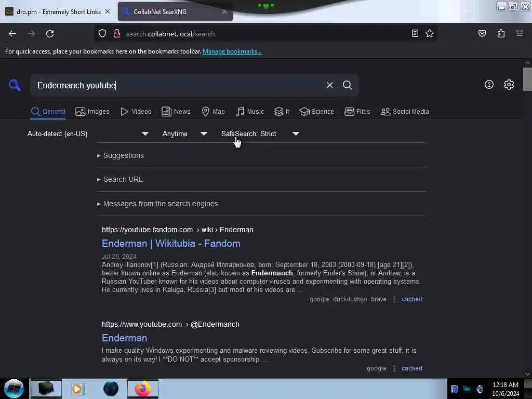532x399 pixels.
Task: Toggle reader view icon in address bar
Action: tap(415, 33)
